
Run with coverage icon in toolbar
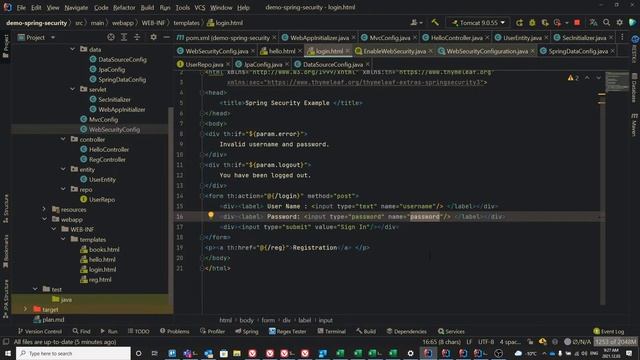[544, 23]
